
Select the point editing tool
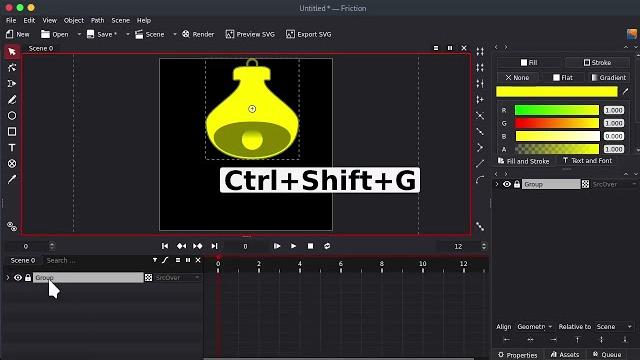[x=12, y=67]
